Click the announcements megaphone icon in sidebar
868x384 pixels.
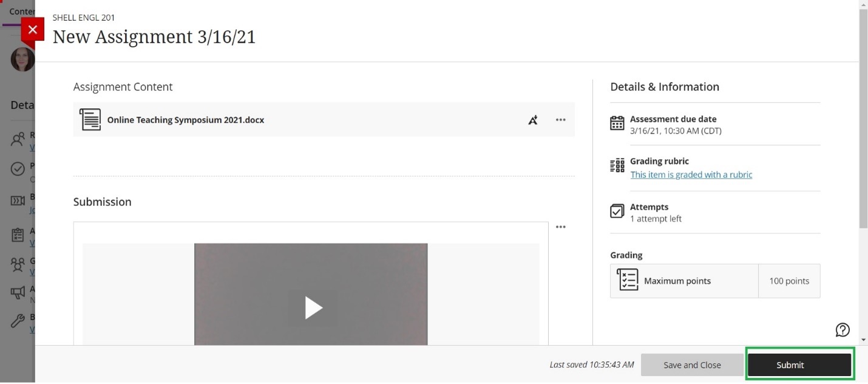18,292
